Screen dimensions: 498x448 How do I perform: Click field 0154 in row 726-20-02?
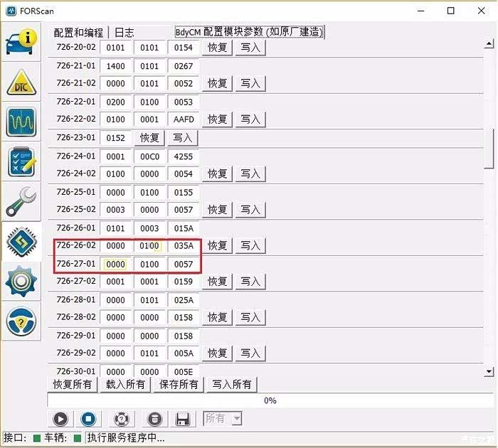coord(184,48)
